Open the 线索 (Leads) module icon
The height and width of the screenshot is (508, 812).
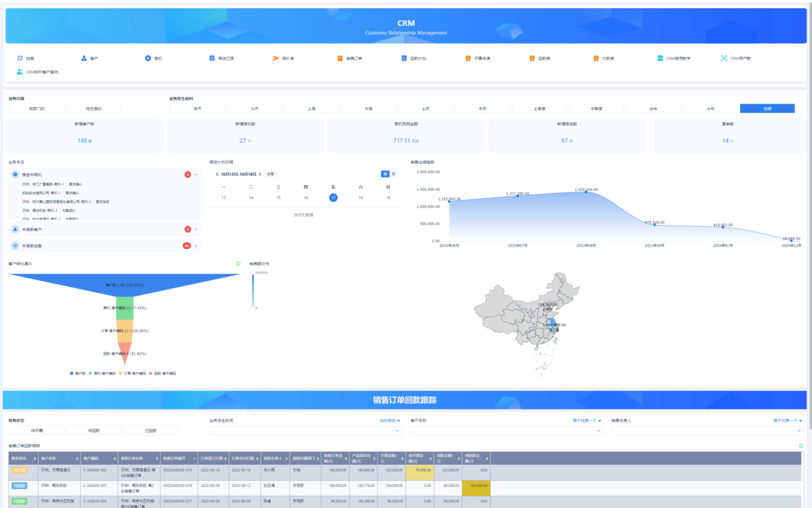point(20,58)
